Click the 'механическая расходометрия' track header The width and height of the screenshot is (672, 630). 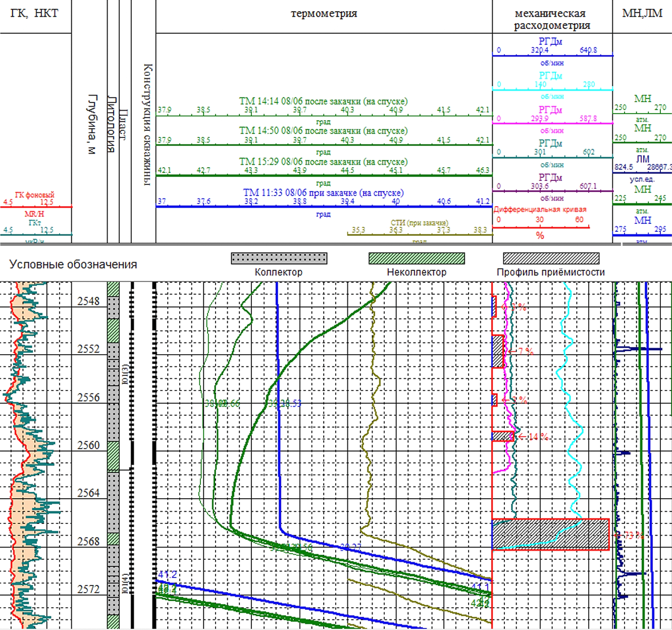coord(552,19)
